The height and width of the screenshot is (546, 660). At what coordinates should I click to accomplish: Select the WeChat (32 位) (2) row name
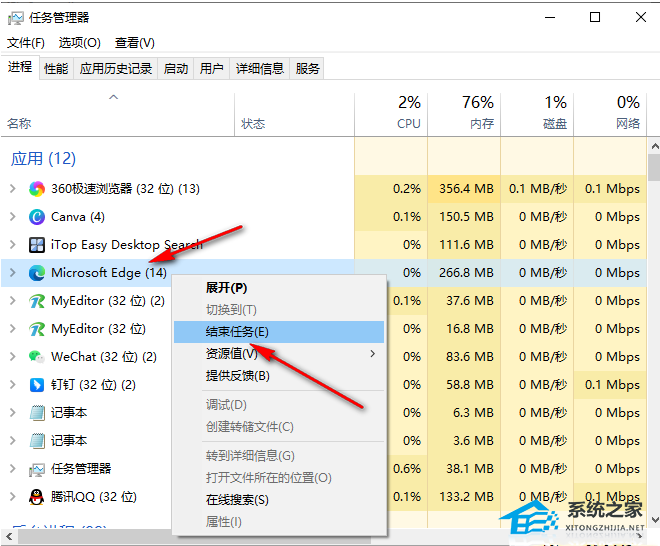tap(104, 357)
